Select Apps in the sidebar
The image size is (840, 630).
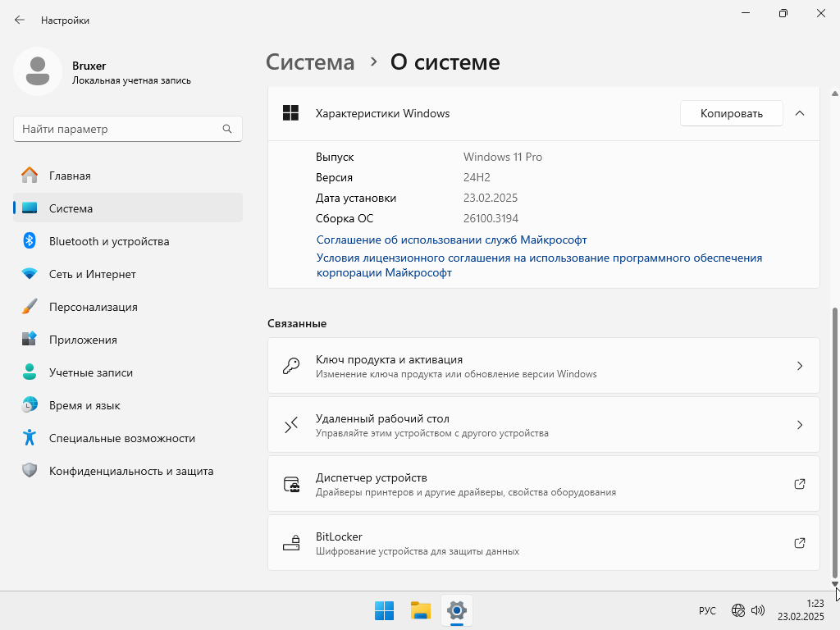click(x=83, y=340)
